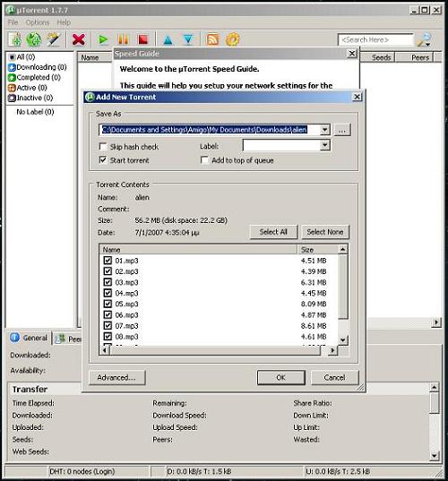Viewport: 448px width, 481px height.
Task: Click the Search Here field
Action: coord(375,39)
